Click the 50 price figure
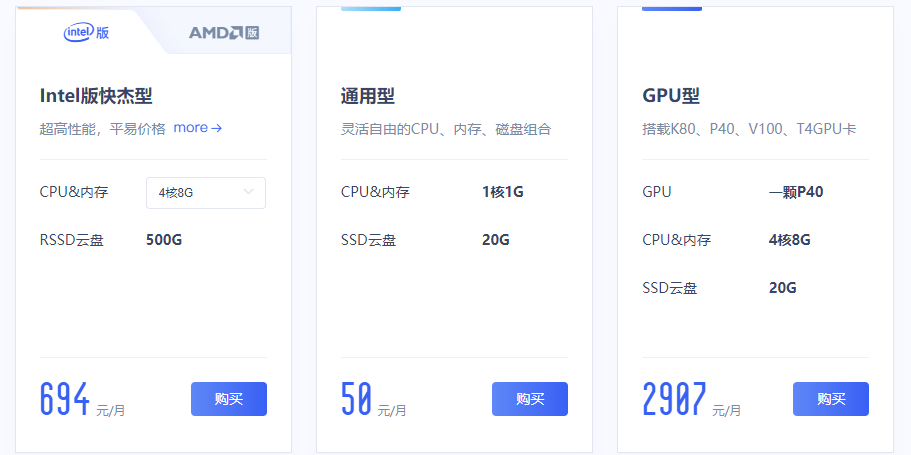This screenshot has height=455, width=911. coord(356,399)
